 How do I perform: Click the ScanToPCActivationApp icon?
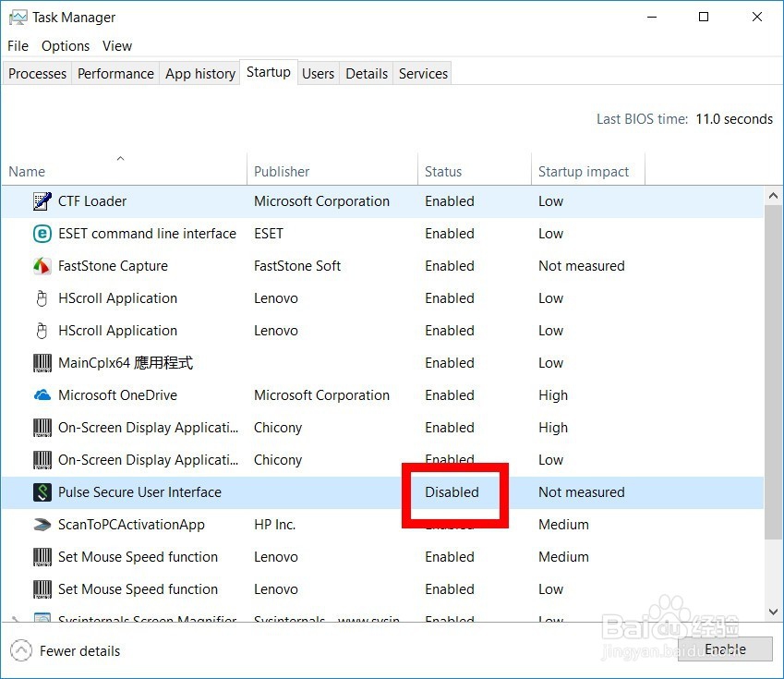pos(42,525)
